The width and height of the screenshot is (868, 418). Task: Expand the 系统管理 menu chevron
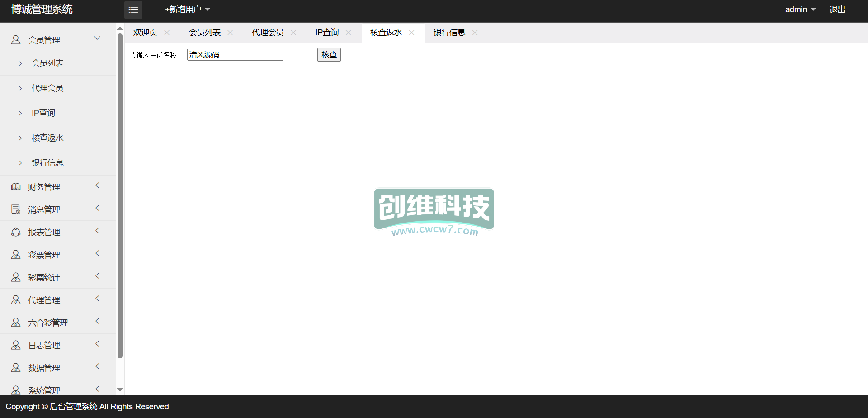(97, 389)
